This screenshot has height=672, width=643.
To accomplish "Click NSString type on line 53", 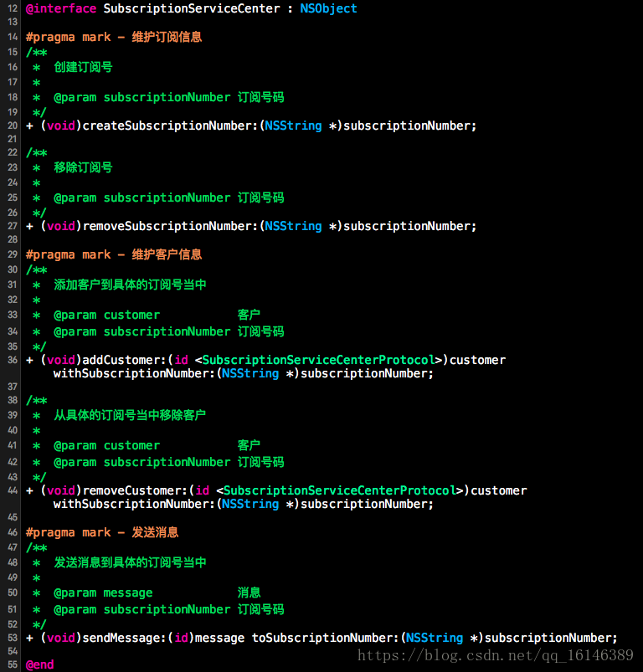I will pyautogui.click(x=435, y=638).
